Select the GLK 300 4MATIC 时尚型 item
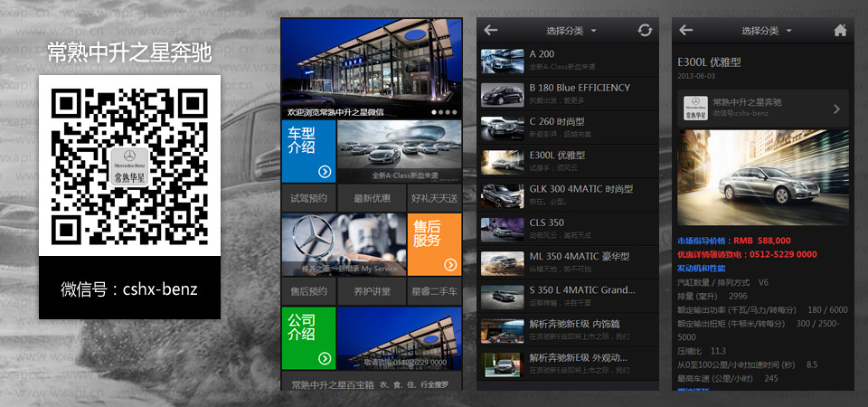This screenshot has height=407, width=868. 568,195
